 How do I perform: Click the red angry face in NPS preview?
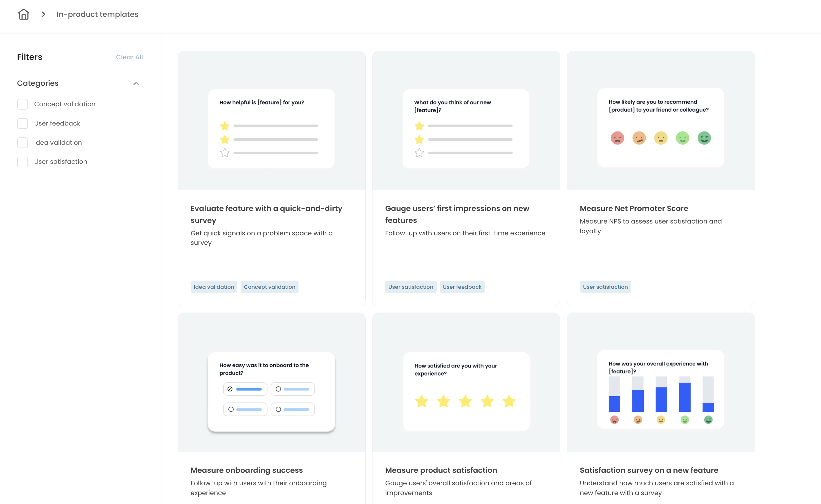(x=617, y=138)
